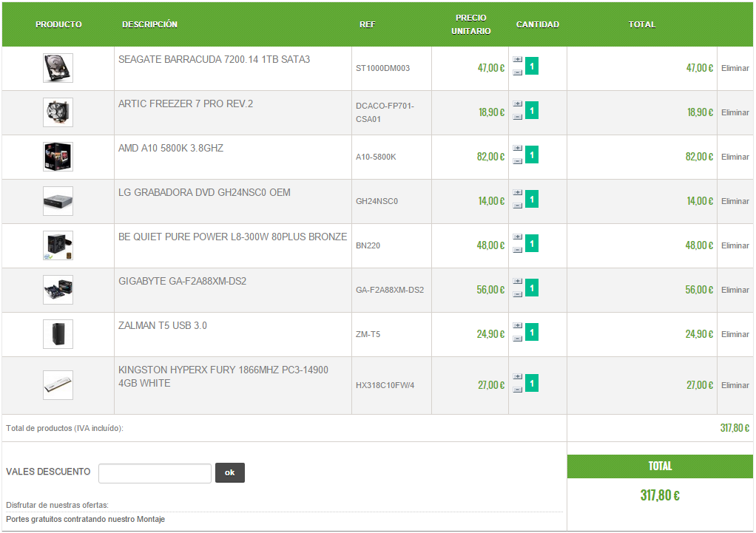Increase quantity of Zalman T5 USB 3.0

click(517, 325)
